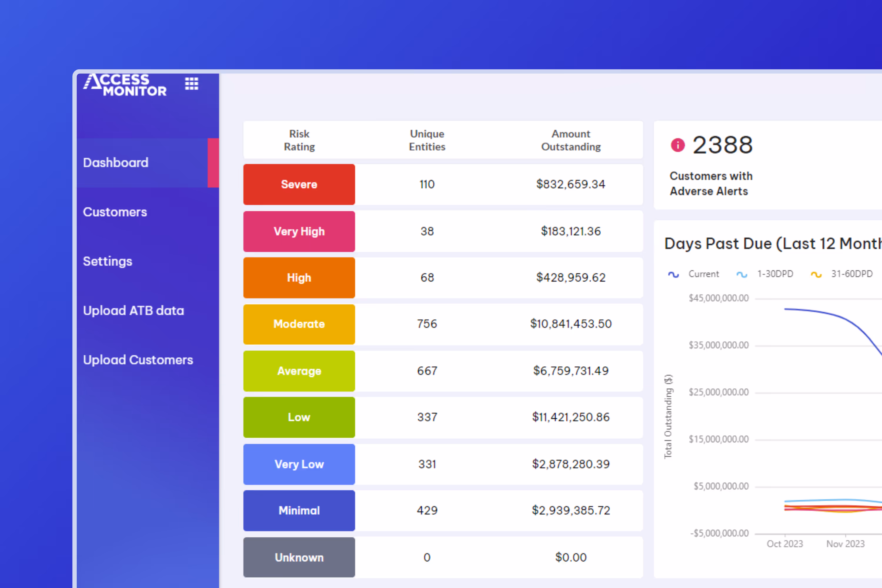Open the Settings page

coord(107,261)
